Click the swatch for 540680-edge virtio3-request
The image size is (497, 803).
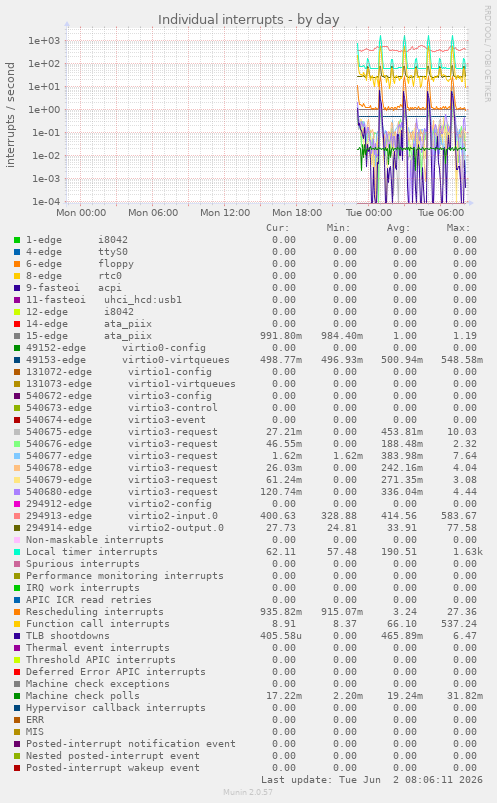click(17, 492)
